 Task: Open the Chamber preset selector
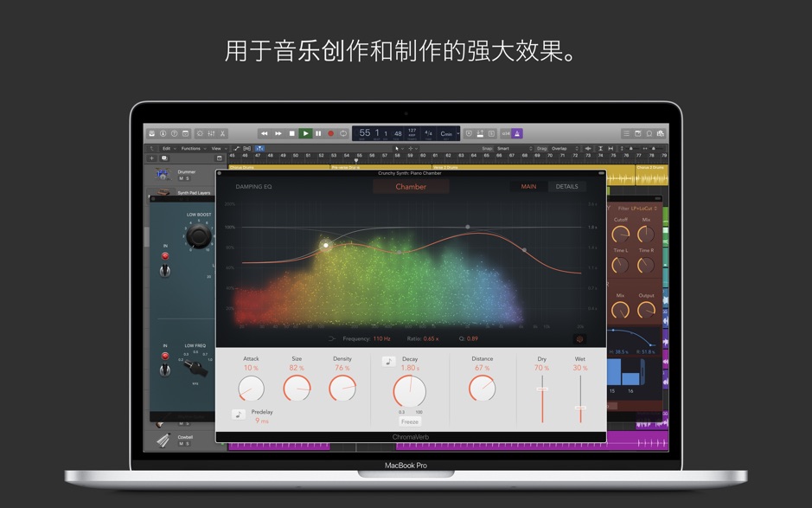pyautogui.click(x=410, y=186)
